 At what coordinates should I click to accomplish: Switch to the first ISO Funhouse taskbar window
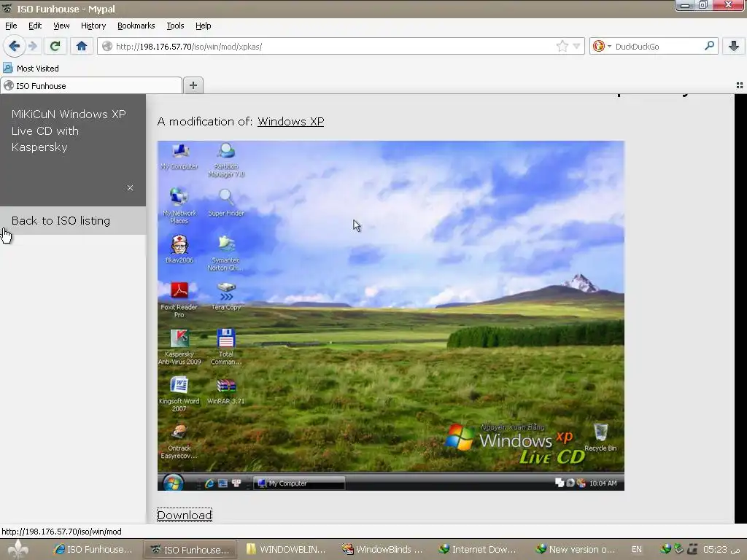pyautogui.click(x=93, y=549)
